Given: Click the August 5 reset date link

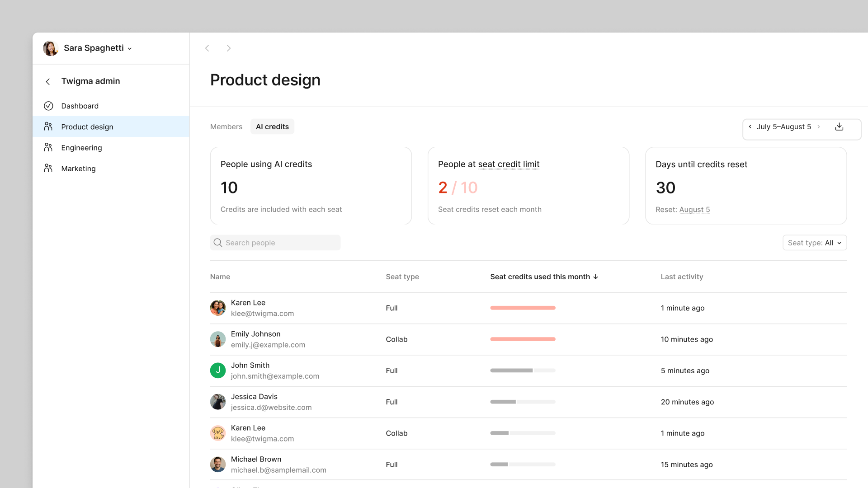Looking at the screenshot, I should tap(695, 210).
